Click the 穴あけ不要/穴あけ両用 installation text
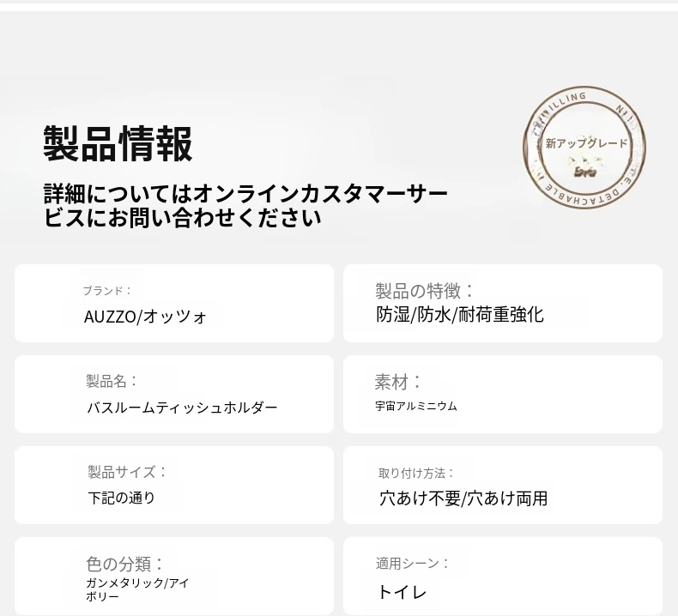678x616 pixels. coord(463,498)
